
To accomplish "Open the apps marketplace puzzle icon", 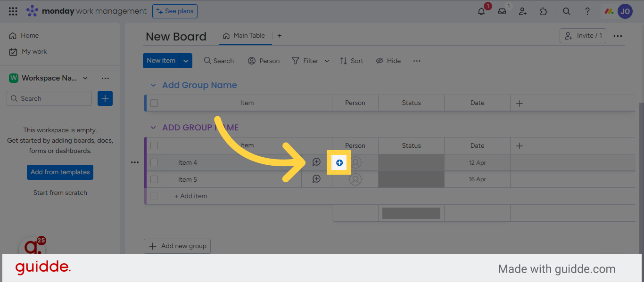I will 544,11.
